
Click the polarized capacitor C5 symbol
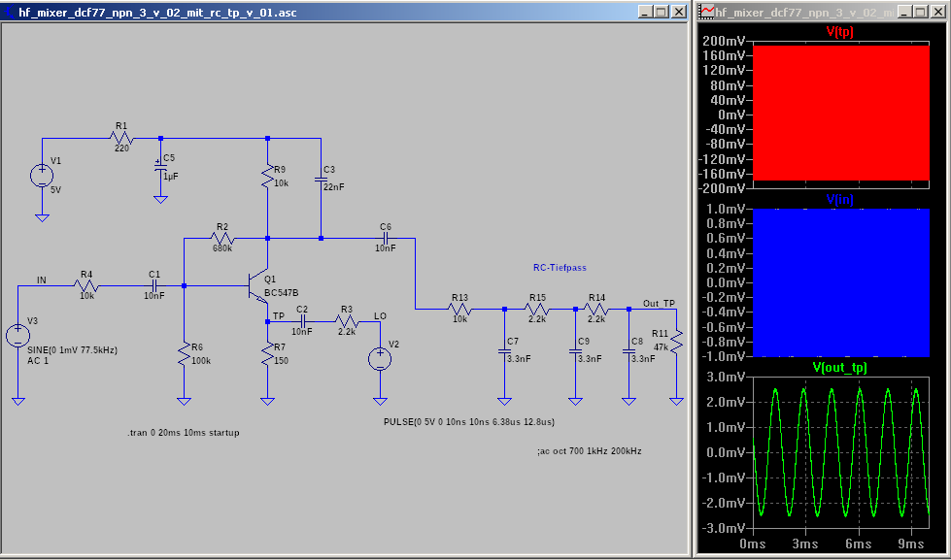pos(160,169)
